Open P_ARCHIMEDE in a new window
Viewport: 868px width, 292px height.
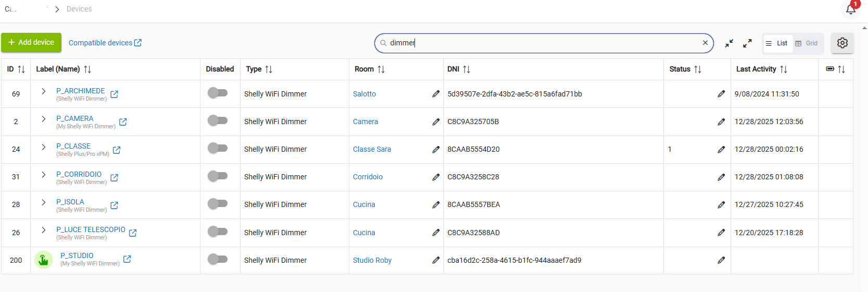tap(115, 94)
